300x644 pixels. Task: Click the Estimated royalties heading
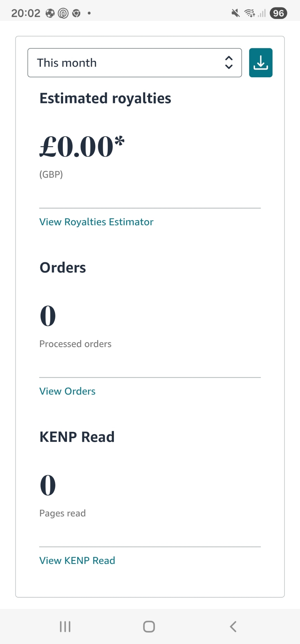[x=105, y=98]
